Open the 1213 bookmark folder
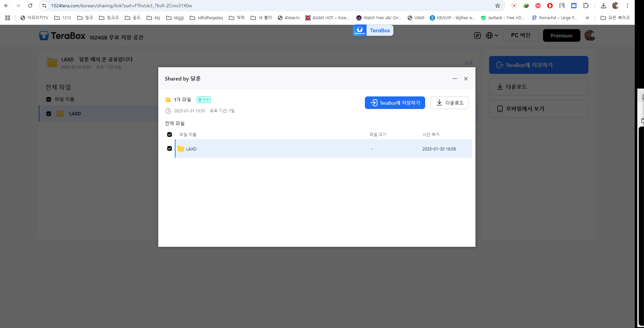 click(x=63, y=18)
